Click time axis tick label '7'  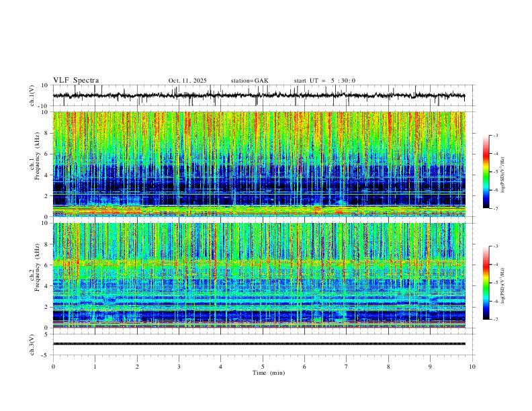[x=347, y=367]
